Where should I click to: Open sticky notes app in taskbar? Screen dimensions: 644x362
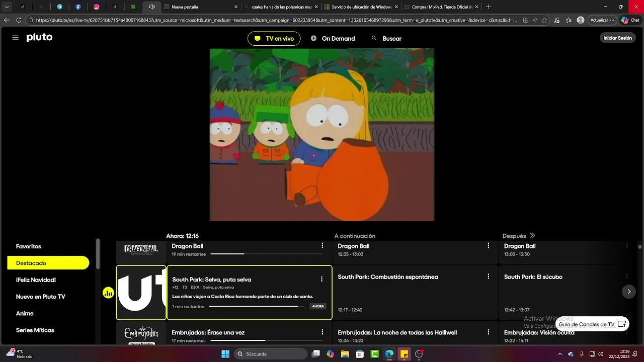[404, 354]
